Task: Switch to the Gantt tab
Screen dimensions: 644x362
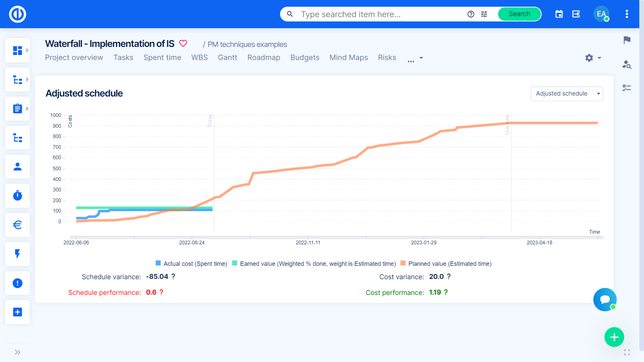Action: [x=227, y=58]
